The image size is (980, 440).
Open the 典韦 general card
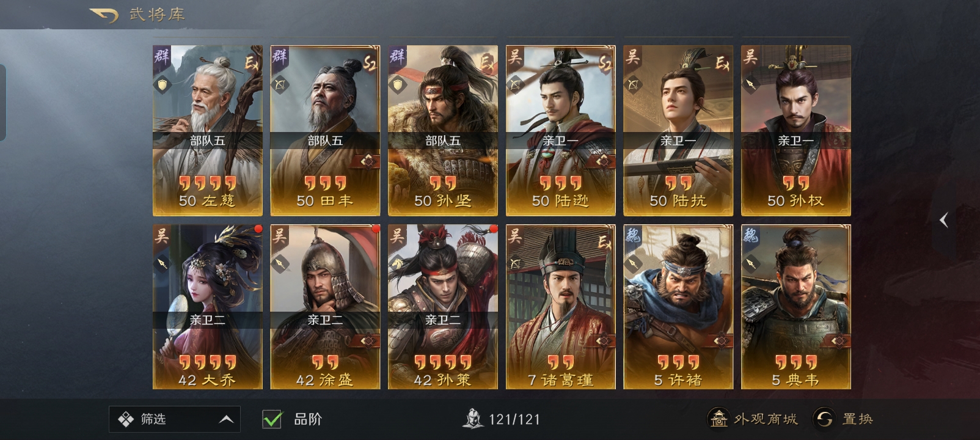click(795, 307)
